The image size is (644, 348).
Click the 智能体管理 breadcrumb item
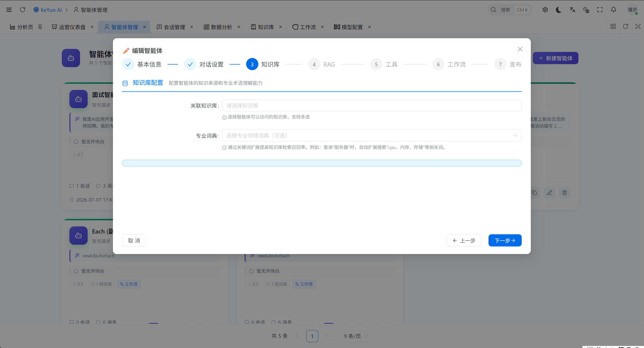point(91,10)
